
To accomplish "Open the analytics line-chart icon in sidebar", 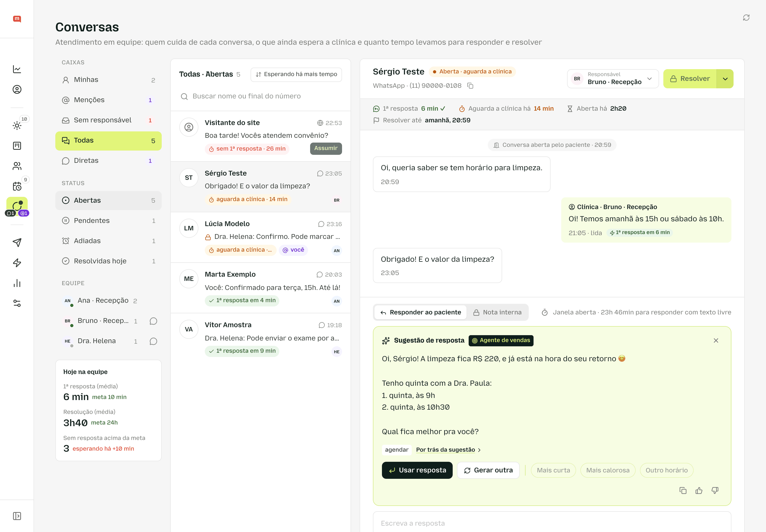I will pos(17,69).
